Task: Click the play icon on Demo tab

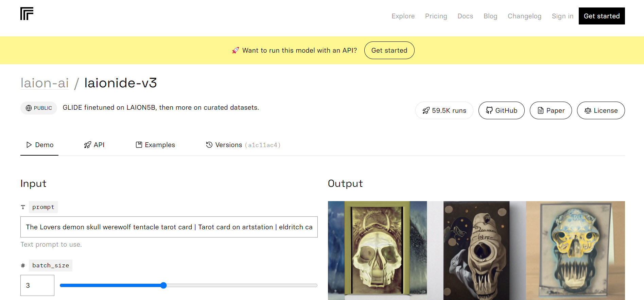Action: pos(29,145)
